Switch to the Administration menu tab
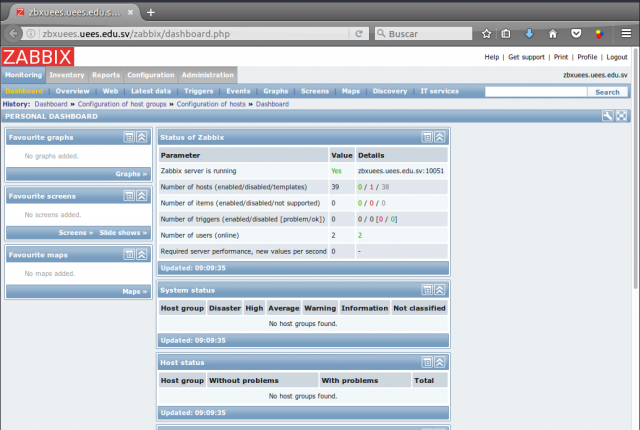This screenshot has height=430, width=640. 208,75
